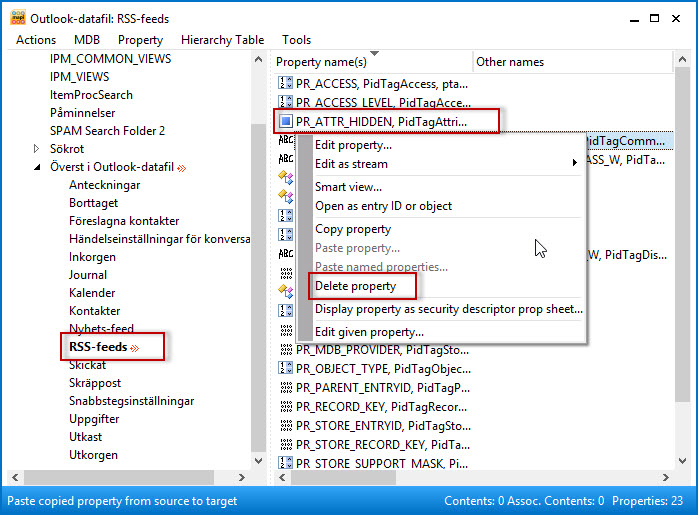Select Händelseinställningar för konversa folder

[x=159, y=239]
